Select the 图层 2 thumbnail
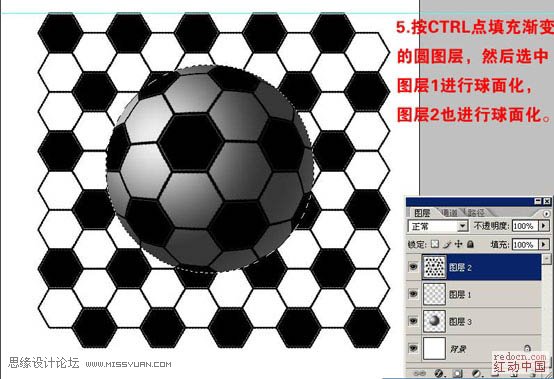 434,267
